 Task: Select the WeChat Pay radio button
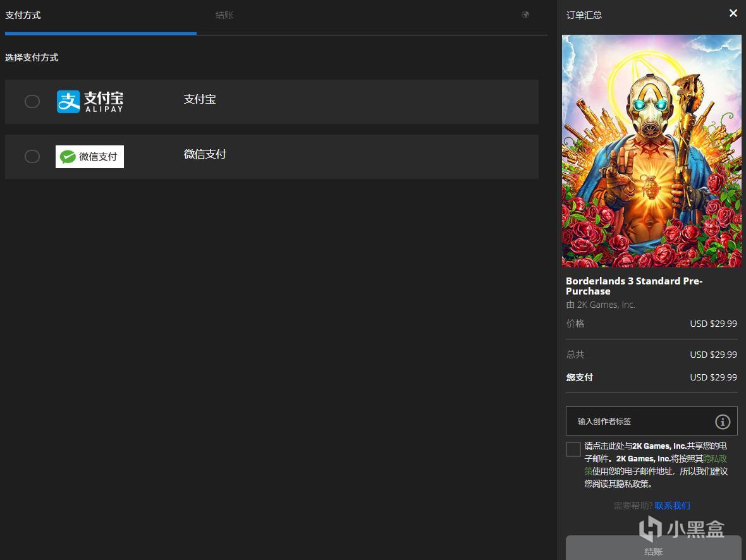[x=32, y=157]
